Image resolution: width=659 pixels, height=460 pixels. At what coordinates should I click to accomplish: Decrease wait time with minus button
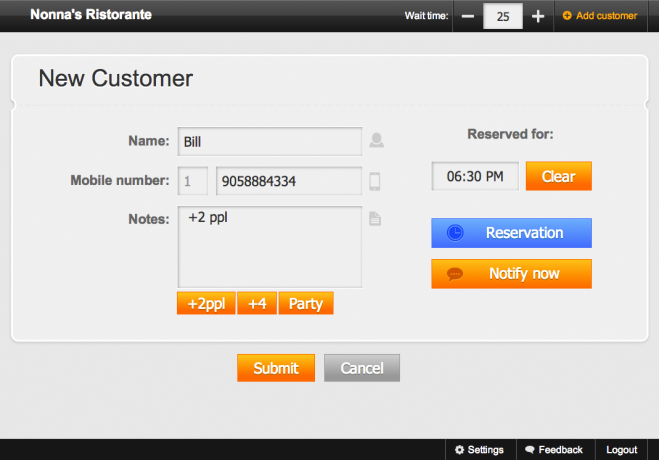click(468, 16)
